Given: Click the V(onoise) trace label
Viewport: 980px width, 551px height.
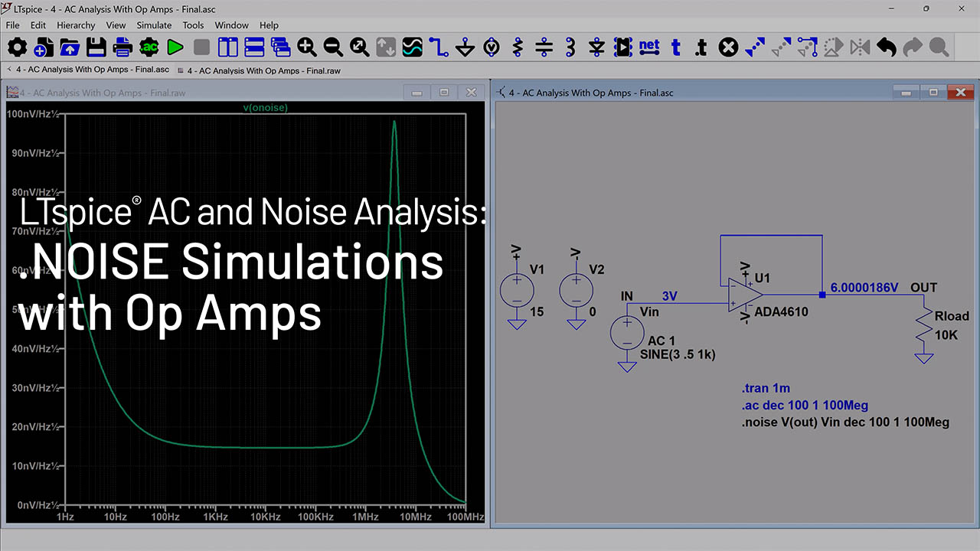Looking at the screenshot, I should click(265, 108).
